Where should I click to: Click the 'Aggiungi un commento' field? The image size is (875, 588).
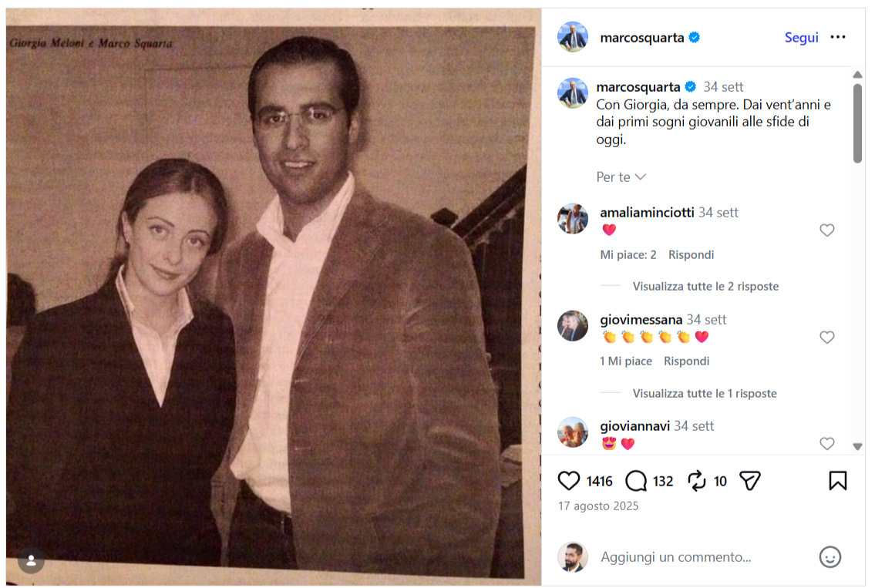694,557
